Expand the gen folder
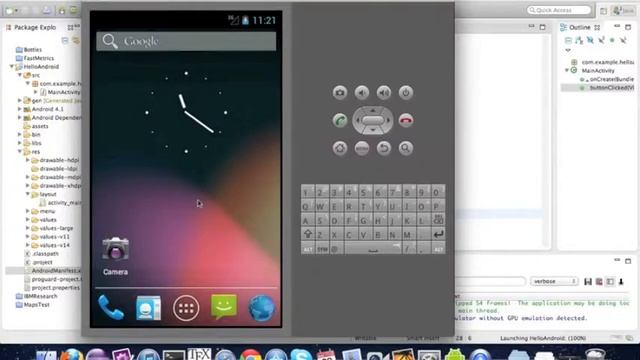 pos(20,100)
